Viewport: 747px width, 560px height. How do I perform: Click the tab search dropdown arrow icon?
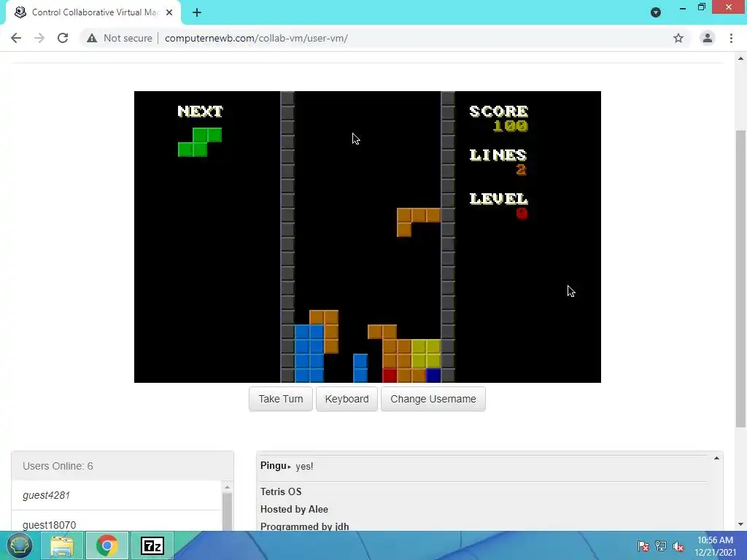click(656, 13)
